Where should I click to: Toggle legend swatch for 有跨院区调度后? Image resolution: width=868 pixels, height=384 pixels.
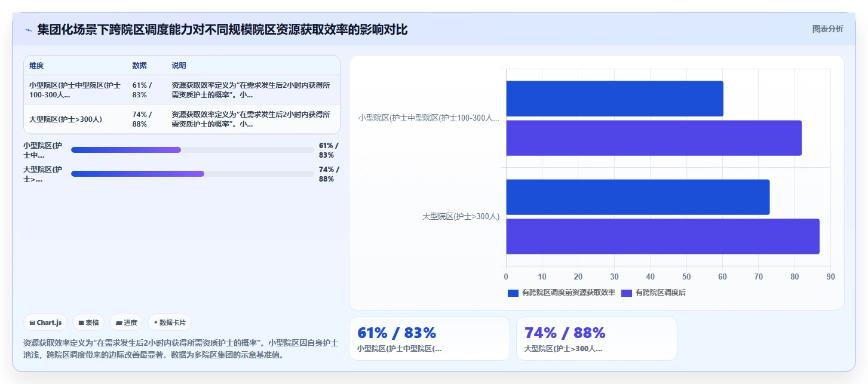point(627,293)
